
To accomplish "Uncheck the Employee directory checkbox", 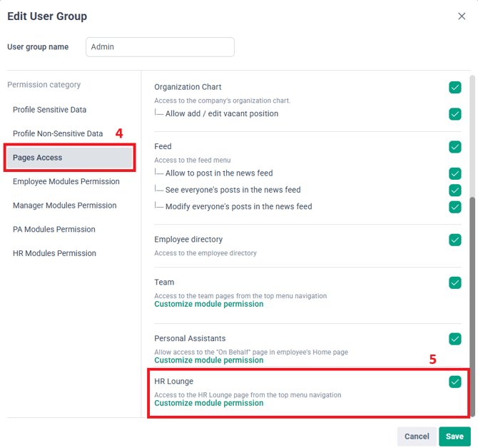I will pyautogui.click(x=454, y=240).
